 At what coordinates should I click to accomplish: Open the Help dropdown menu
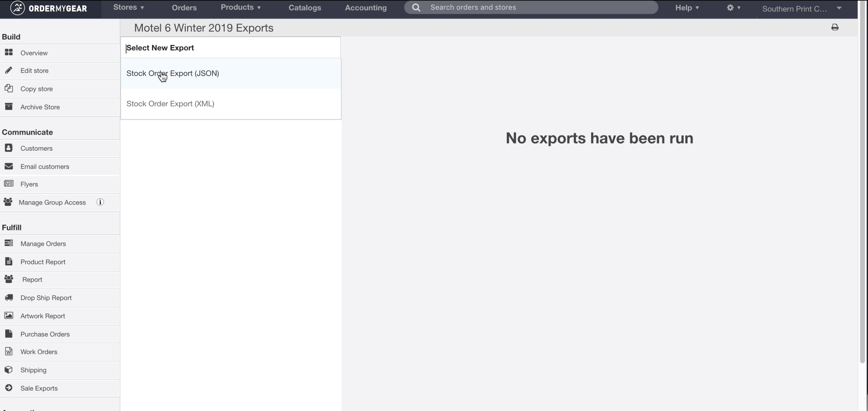[x=687, y=8]
